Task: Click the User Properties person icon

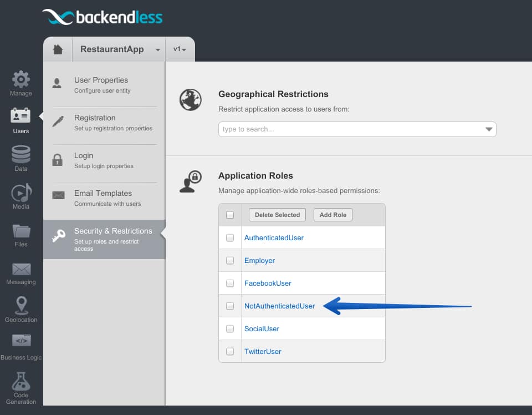Action: [x=57, y=83]
